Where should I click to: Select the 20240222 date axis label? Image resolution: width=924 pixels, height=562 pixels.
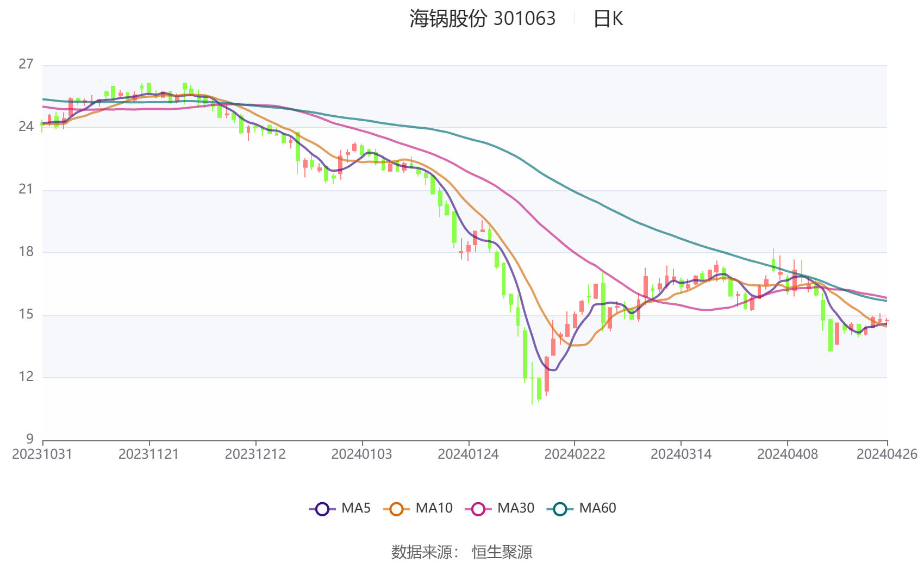[575, 454]
